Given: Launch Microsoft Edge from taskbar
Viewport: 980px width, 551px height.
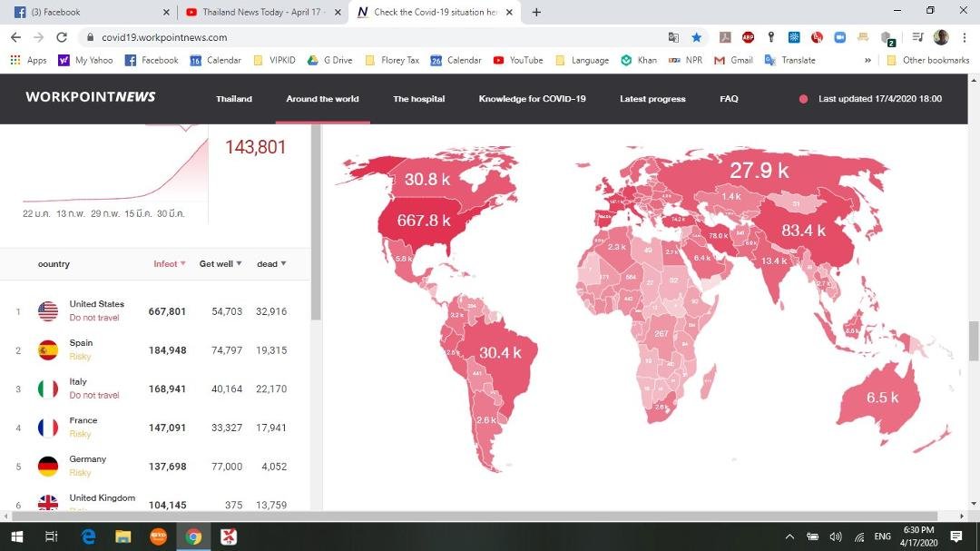Looking at the screenshot, I should pos(88,536).
